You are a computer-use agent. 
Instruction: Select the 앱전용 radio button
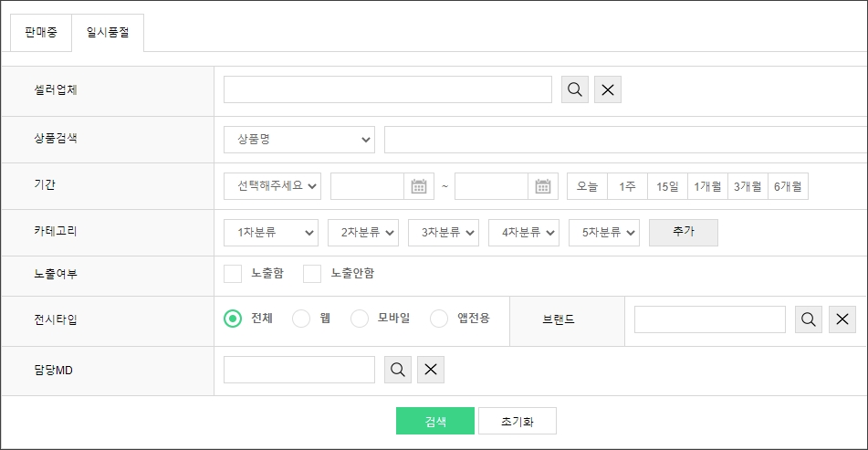(439, 319)
